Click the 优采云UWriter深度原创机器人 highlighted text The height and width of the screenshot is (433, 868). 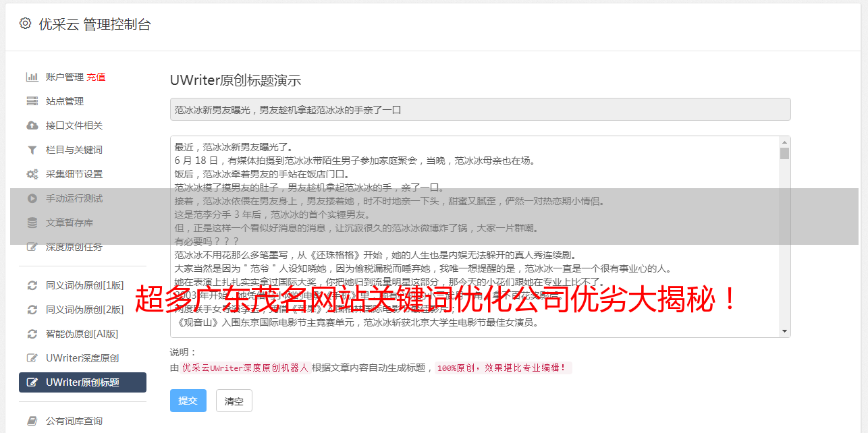tap(245, 368)
